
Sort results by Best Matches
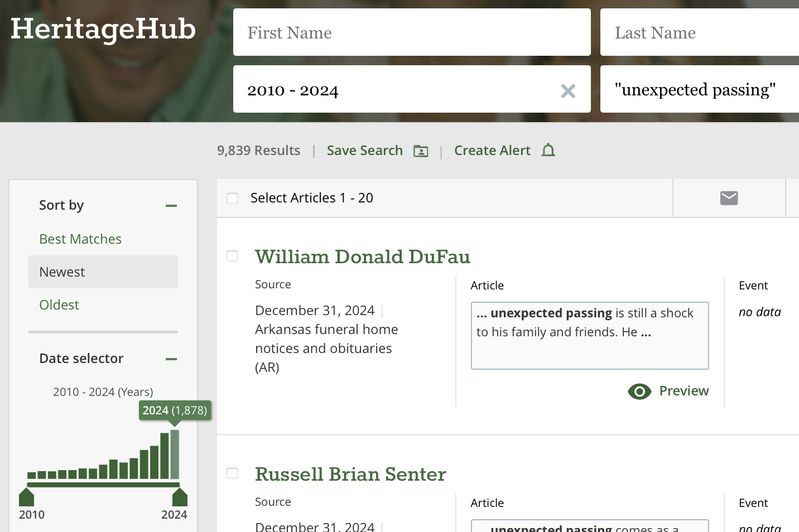[80, 239]
